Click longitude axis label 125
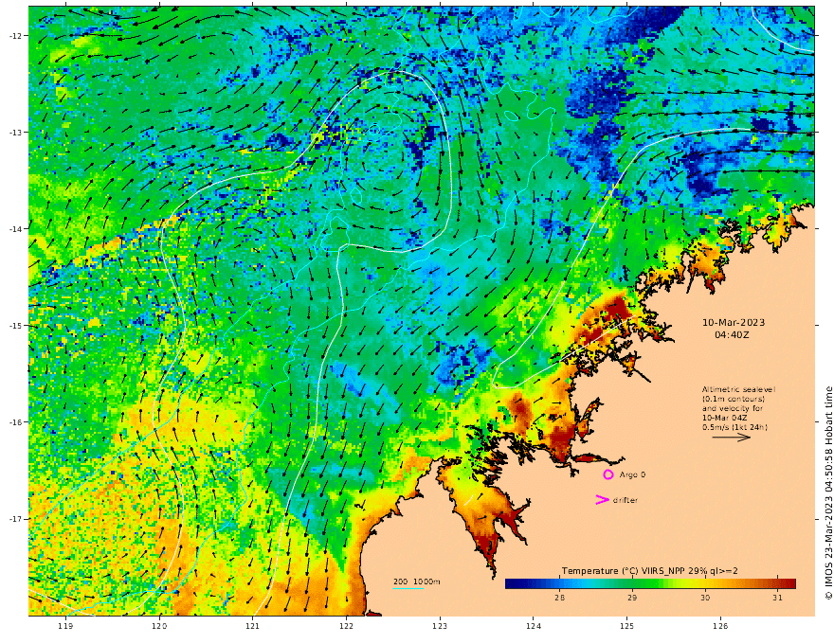The width and height of the screenshot is (834, 644). click(x=626, y=626)
